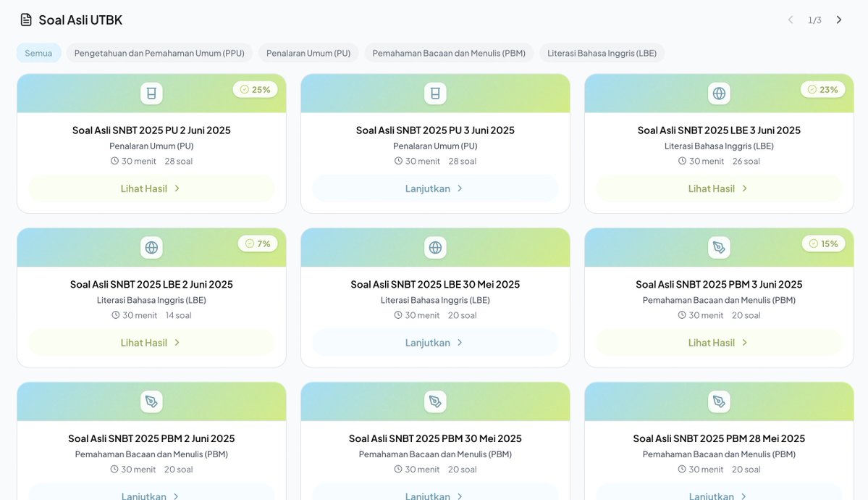Image resolution: width=868 pixels, height=500 pixels.
Task: Click the 15% score badge on PBM 3 Juni
Action: click(x=823, y=243)
